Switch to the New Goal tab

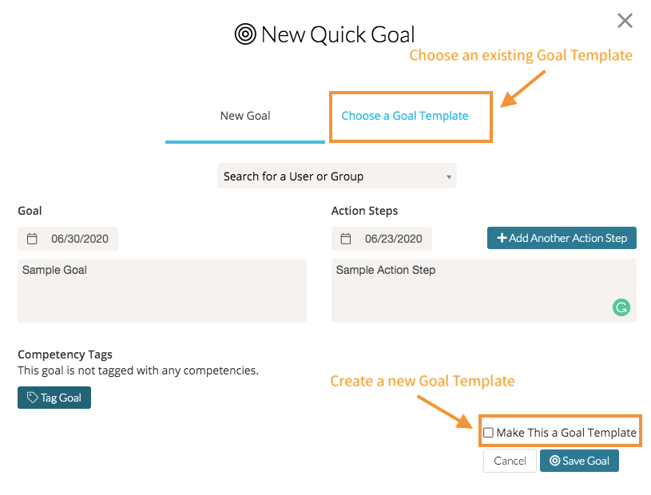click(x=245, y=116)
